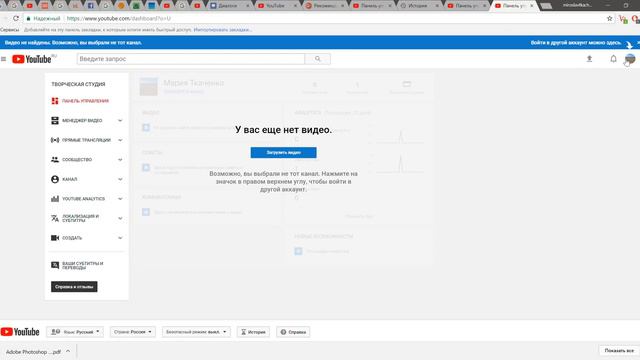Switch to the YouTube browser tab

(276, 6)
